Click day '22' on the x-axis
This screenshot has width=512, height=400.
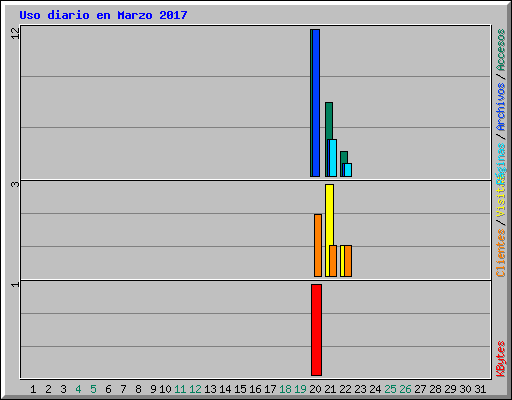345,389
